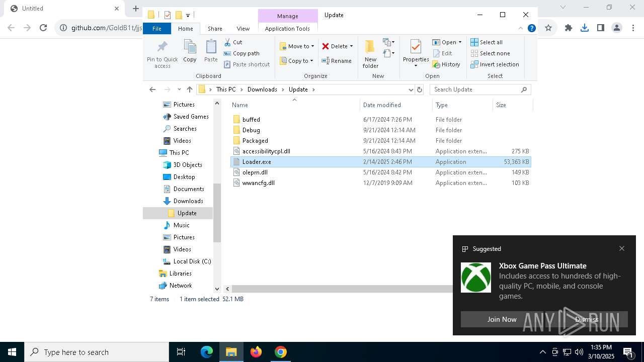Refresh the Update folder view
Screen dimensions: 644x362
pyautogui.click(x=420, y=89)
